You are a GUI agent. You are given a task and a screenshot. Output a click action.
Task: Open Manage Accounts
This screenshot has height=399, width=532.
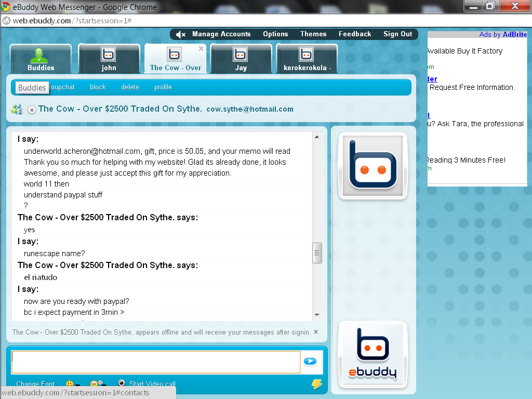221,34
